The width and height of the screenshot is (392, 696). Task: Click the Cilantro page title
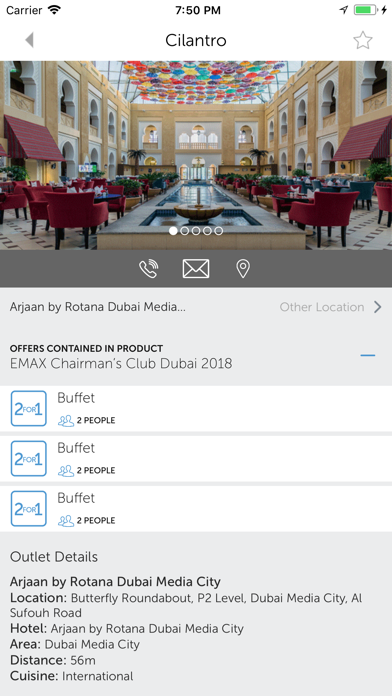196,40
